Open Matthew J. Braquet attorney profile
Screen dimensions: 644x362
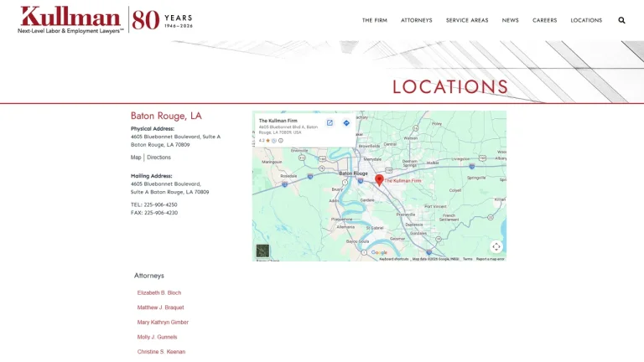pyautogui.click(x=161, y=308)
